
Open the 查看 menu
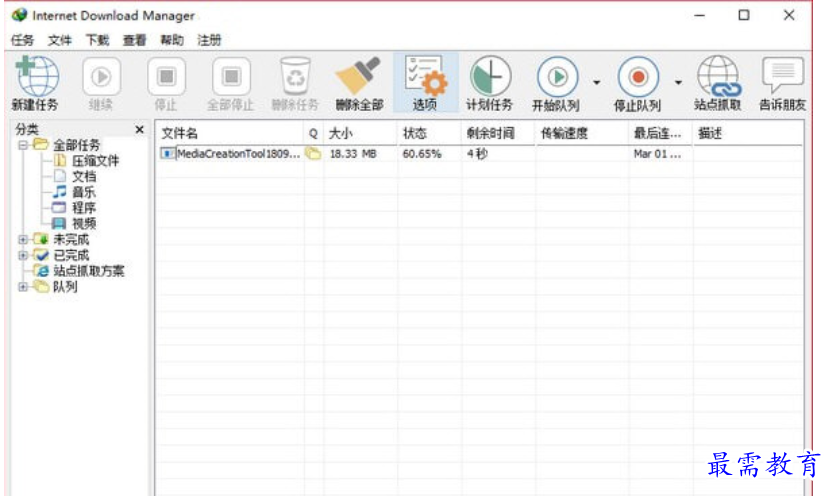click(134, 40)
